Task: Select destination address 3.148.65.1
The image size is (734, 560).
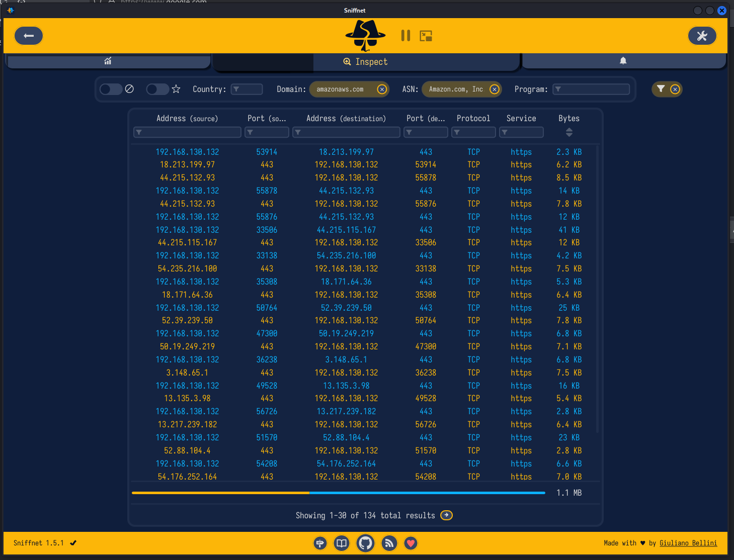Action: (346, 359)
